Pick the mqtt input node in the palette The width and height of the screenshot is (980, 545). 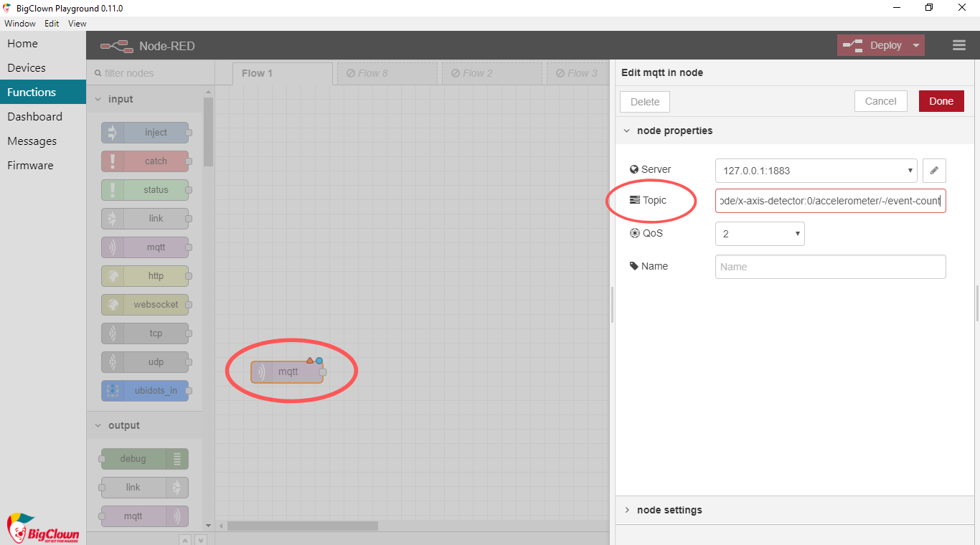point(145,247)
